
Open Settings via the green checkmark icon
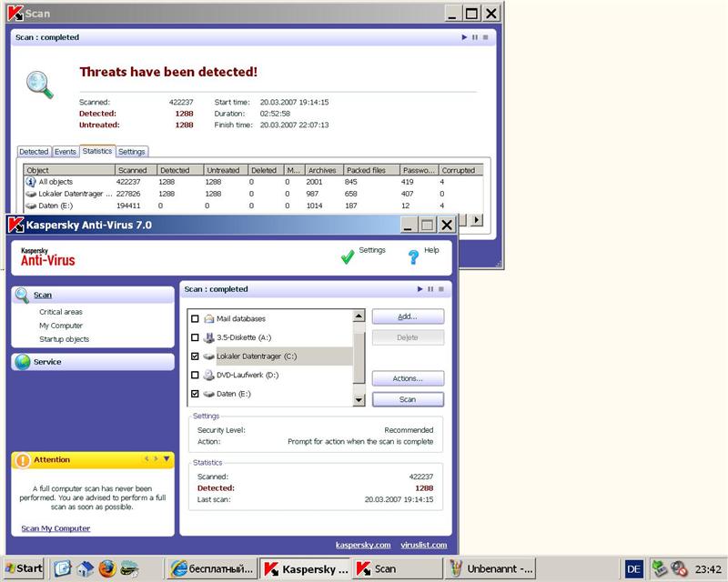(347, 257)
